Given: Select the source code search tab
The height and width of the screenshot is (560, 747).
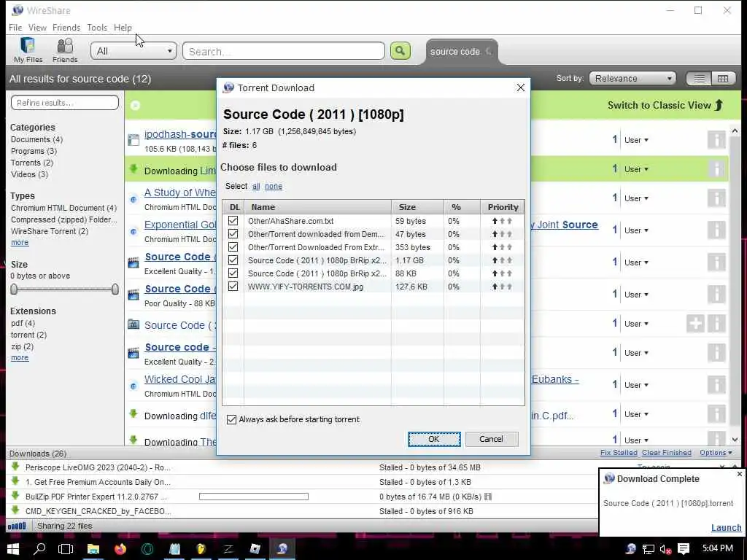Looking at the screenshot, I should [455, 52].
